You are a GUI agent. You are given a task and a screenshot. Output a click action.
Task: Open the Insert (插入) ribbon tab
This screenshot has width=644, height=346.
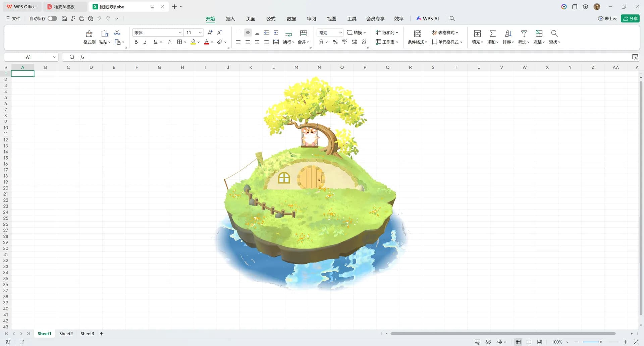[230, 19]
